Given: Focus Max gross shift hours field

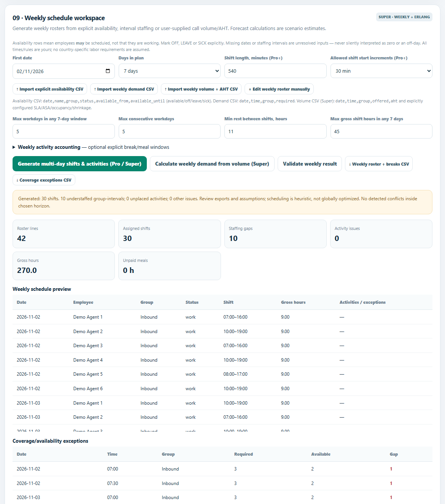Looking at the screenshot, I should tap(381, 131).
